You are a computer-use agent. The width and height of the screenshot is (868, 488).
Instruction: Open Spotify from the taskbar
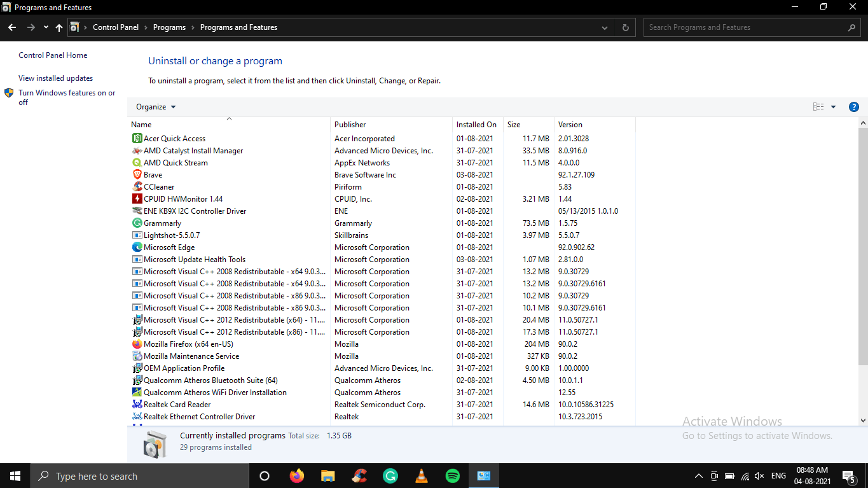click(x=452, y=475)
